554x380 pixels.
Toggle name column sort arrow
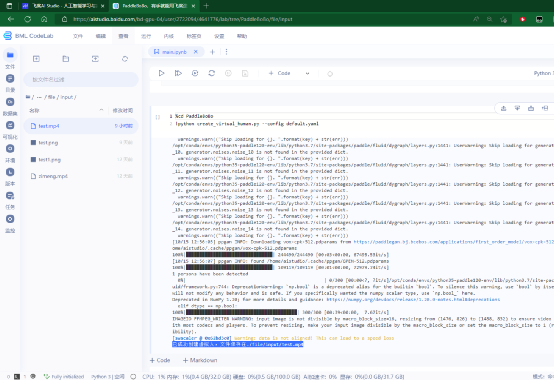pos(101,111)
